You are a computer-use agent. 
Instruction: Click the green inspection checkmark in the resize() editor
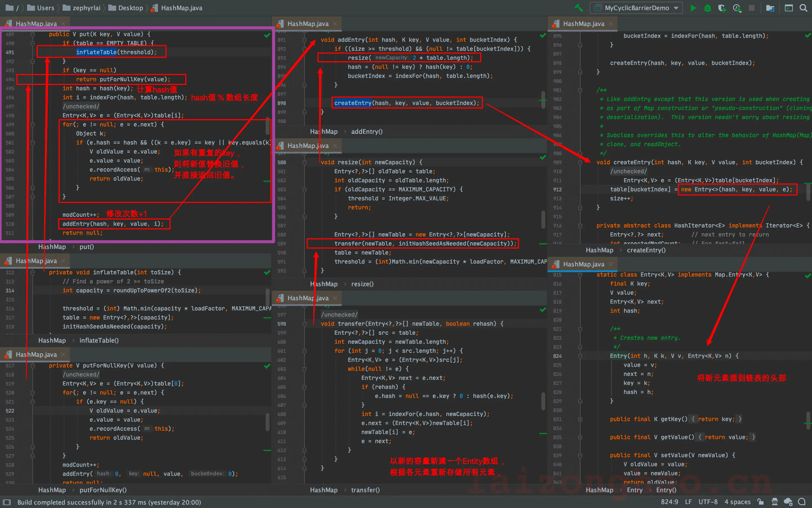click(x=543, y=157)
